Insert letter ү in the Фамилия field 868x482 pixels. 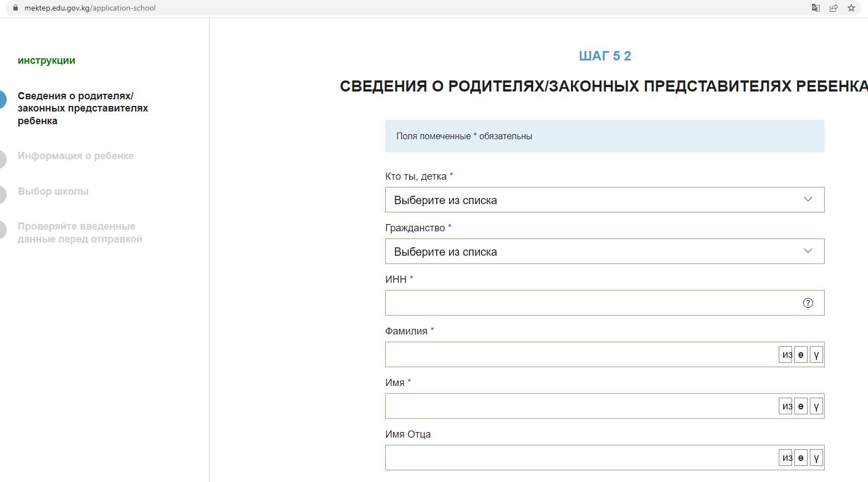816,354
